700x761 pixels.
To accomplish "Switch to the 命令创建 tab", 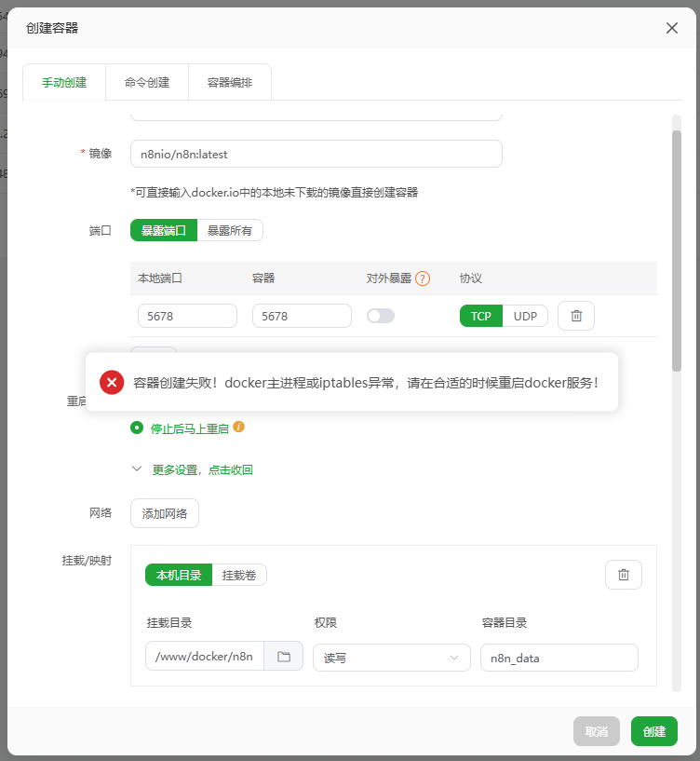I will click(x=147, y=82).
